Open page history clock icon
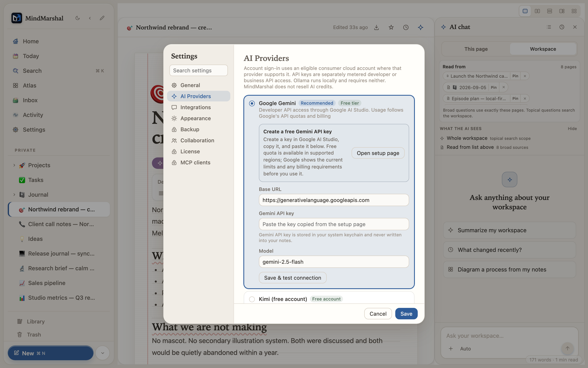The width and height of the screenshot is (588, 368). coord(406,27)
